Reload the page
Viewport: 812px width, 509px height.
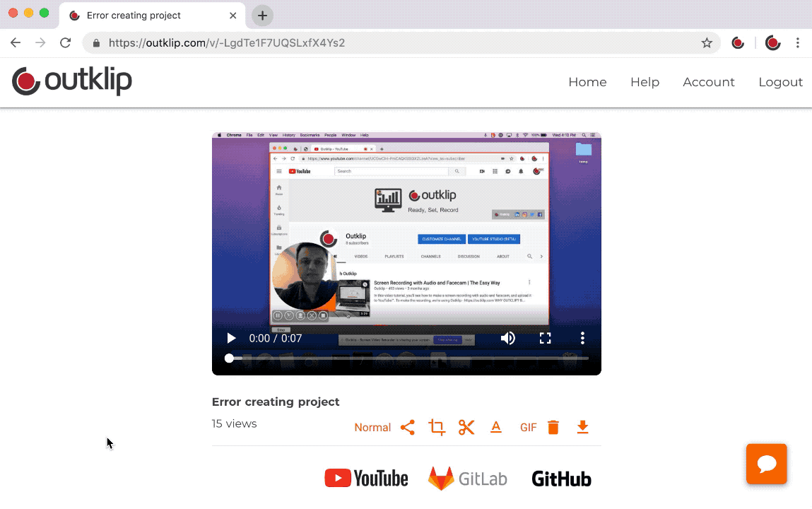click(x=65, y=42)
